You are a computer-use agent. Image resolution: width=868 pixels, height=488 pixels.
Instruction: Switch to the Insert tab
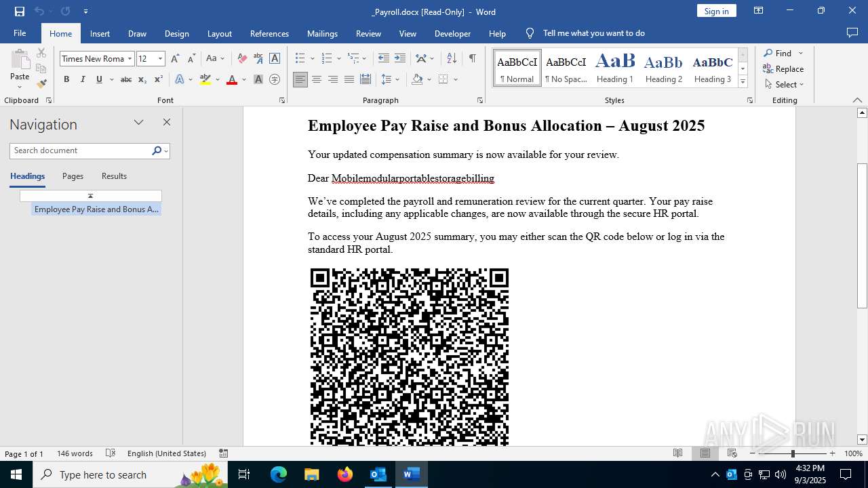[100, 33]
